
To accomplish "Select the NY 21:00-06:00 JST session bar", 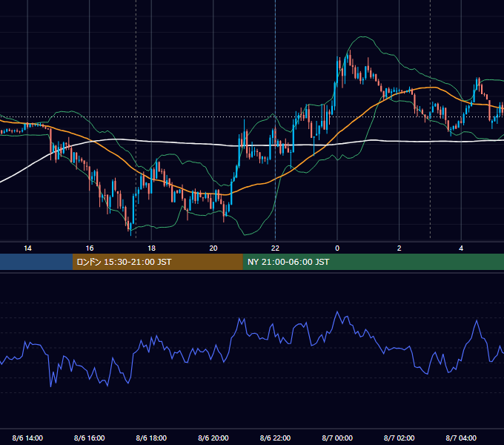I will pos(373,262).
